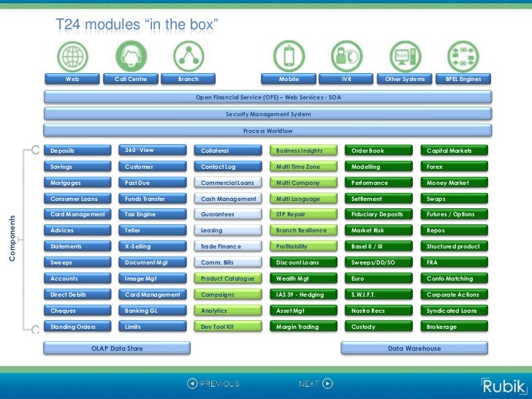Open the 360° View module

tap(153, 150)
